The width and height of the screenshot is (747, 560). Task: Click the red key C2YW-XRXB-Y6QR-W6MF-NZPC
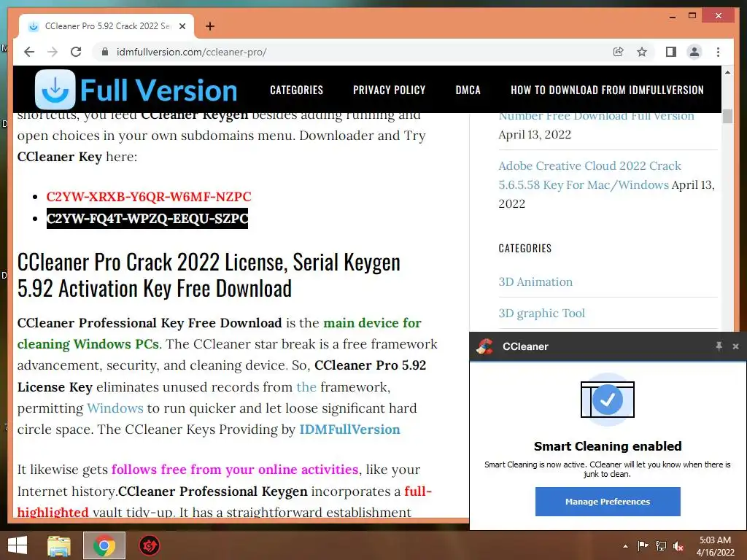(149, 197)
